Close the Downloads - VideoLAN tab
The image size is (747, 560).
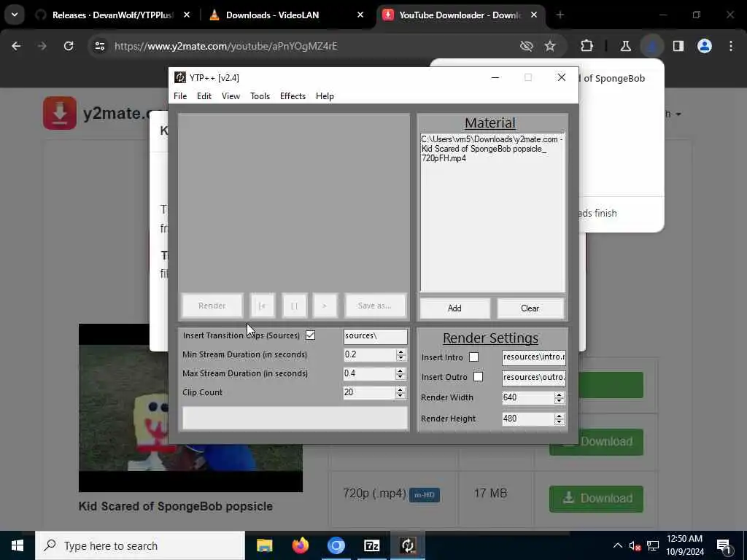pos(360,15)
